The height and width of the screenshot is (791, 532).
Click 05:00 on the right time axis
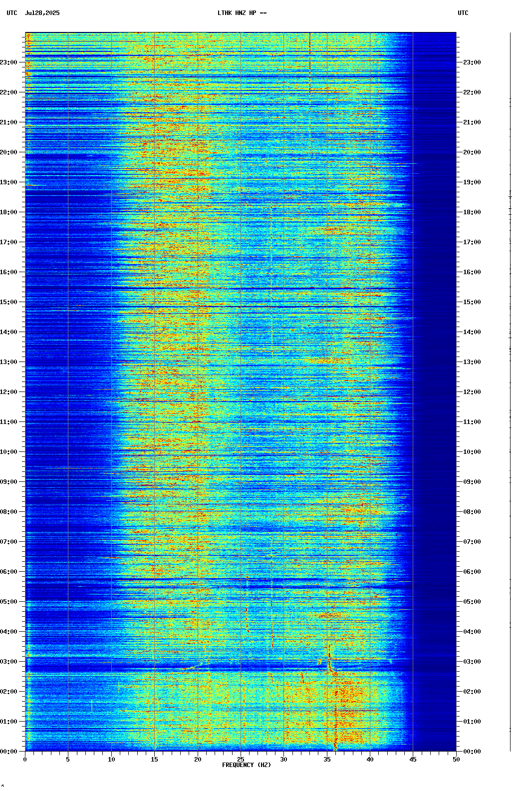tap(472, 602)
